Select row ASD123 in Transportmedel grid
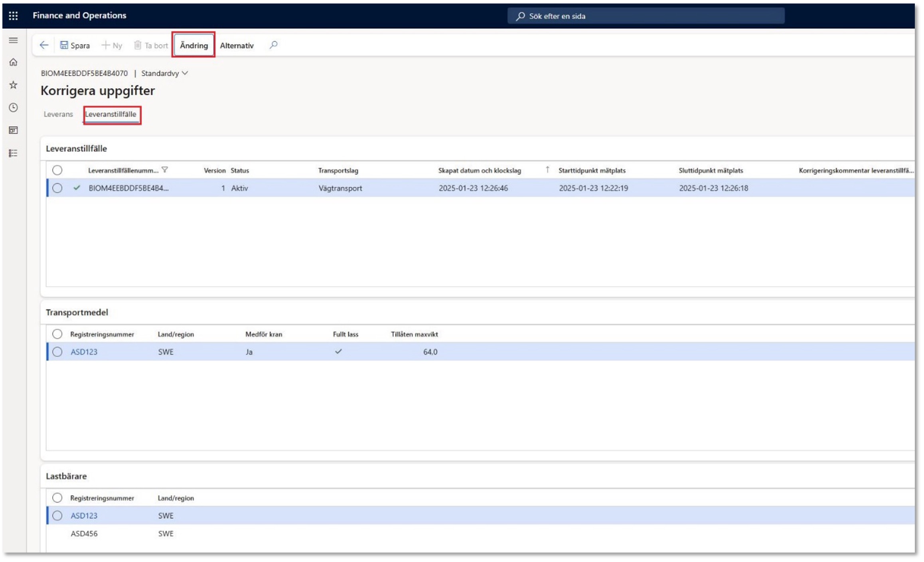 pyautogui.click(x=57, y=352)
